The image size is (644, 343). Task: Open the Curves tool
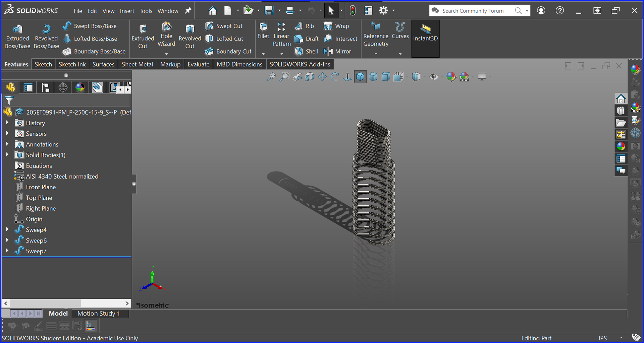click(400, 31)
